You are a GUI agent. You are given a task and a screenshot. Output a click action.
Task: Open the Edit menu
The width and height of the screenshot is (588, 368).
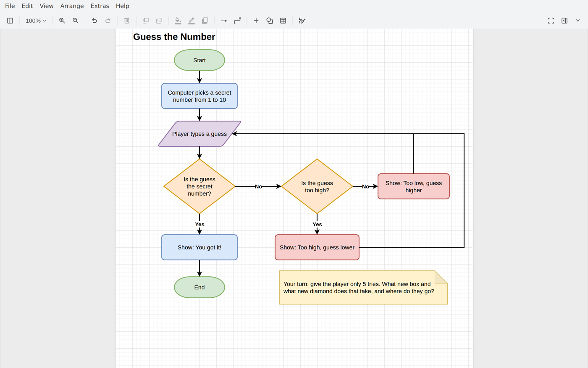click(27, 6)
